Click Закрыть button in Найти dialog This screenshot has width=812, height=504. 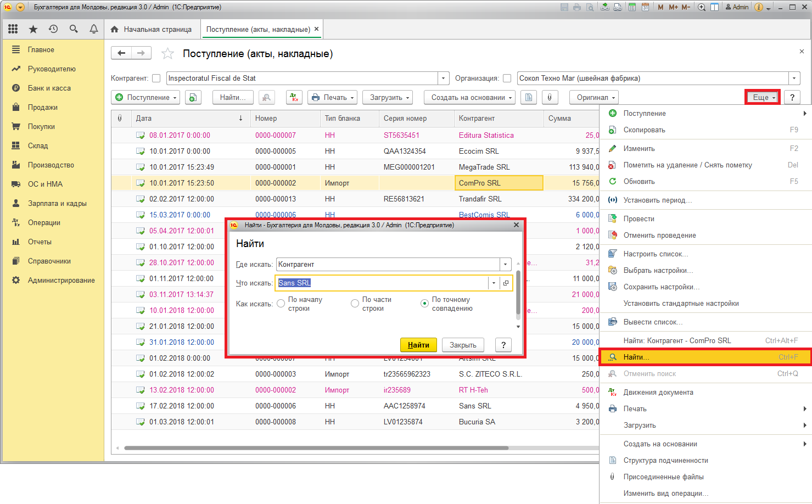[x=463, y=345]
